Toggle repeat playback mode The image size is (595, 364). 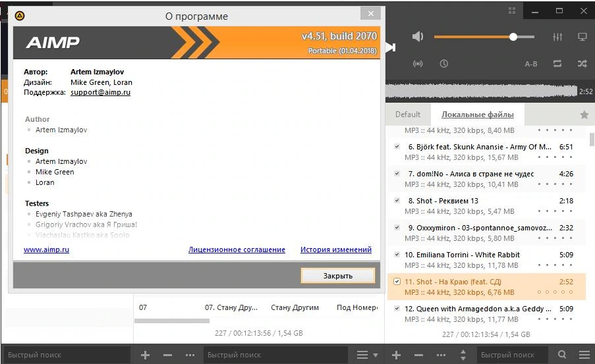[557, 64]
